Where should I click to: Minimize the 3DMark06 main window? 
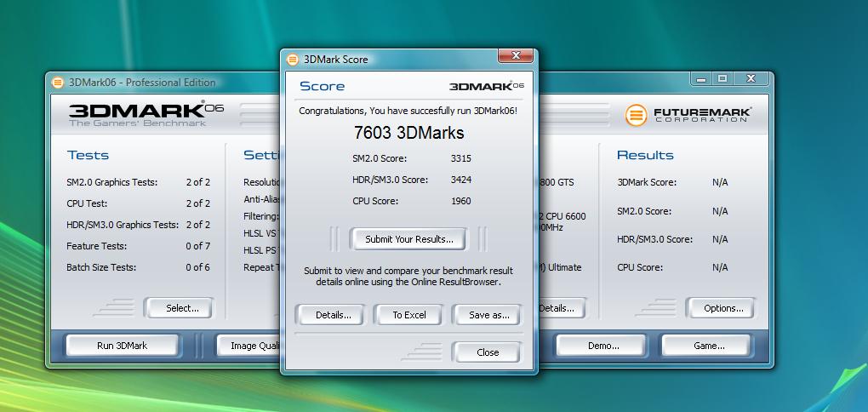pyautogui.click(x=701, y=79)
